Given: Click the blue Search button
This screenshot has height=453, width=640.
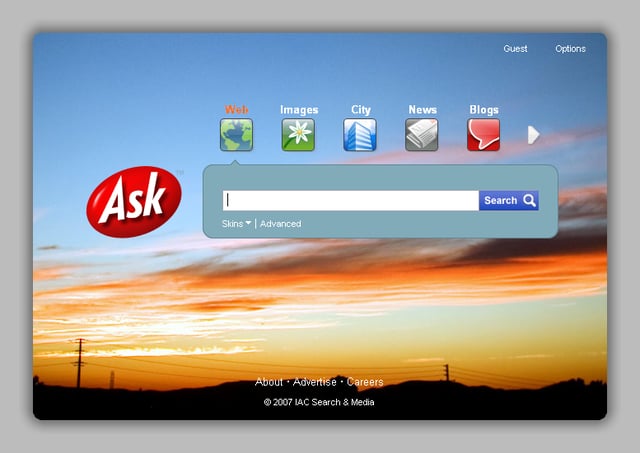Looking at the screenshot, I should [509, 200].
